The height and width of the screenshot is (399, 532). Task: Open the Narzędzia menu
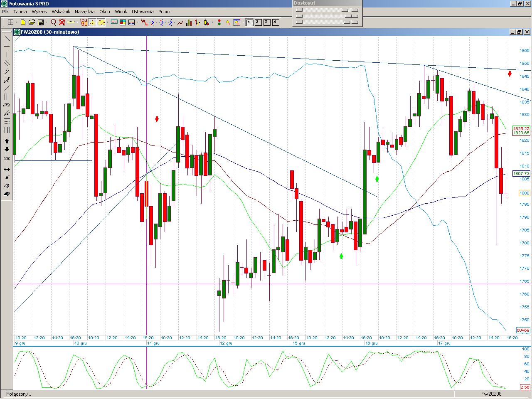pyautogui.click(x=84, y=12)
